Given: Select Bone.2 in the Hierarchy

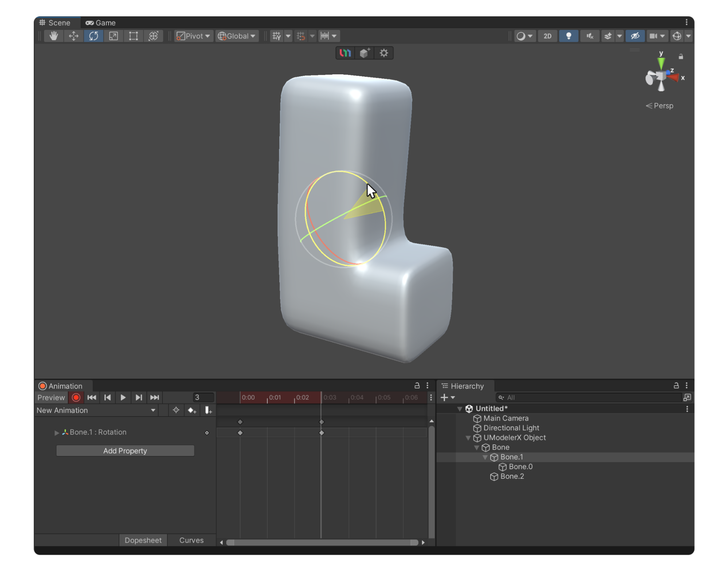Looking at the screenshot, I should 512,476.
